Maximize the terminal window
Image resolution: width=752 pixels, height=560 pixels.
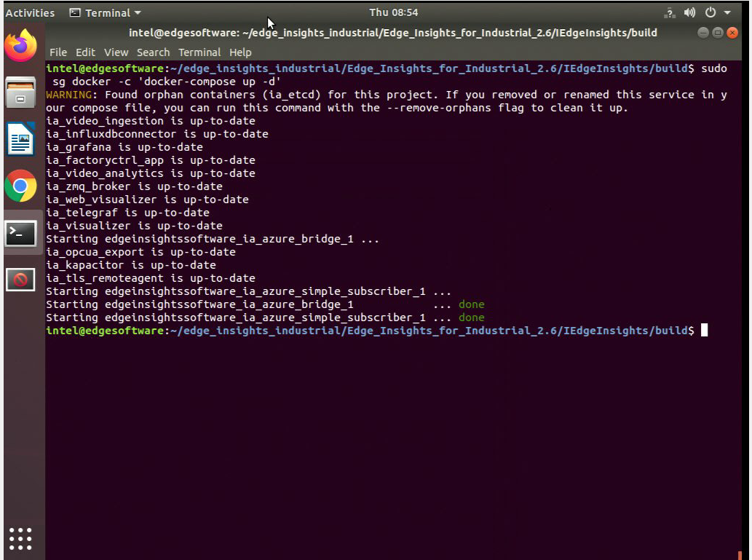click(718, 33)
